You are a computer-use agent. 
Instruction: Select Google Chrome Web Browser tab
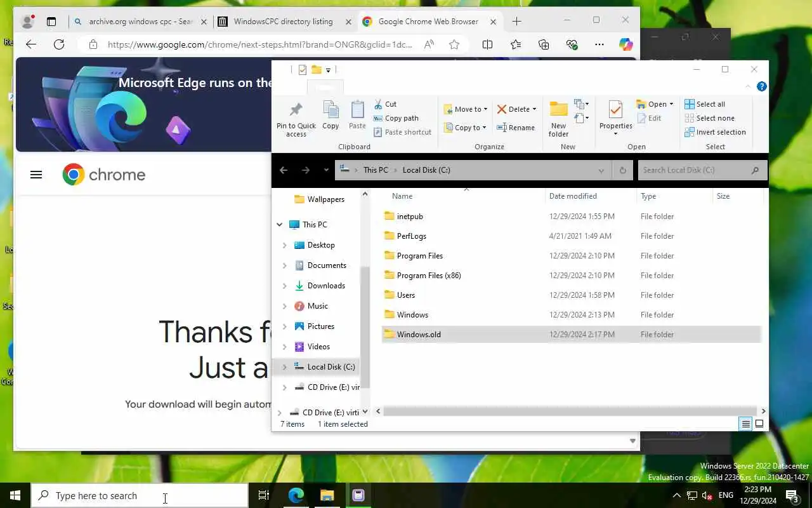click(429, 22)
